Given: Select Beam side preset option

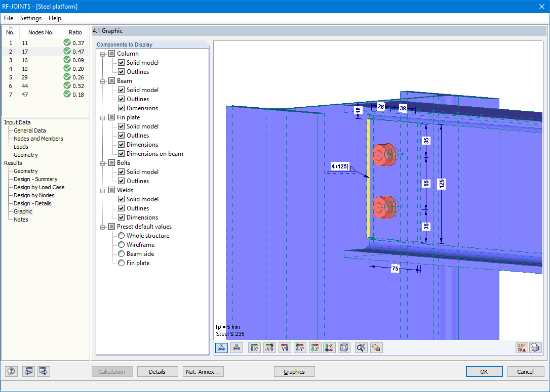Looking at the screenshot, I should click(x=122, y=254).
